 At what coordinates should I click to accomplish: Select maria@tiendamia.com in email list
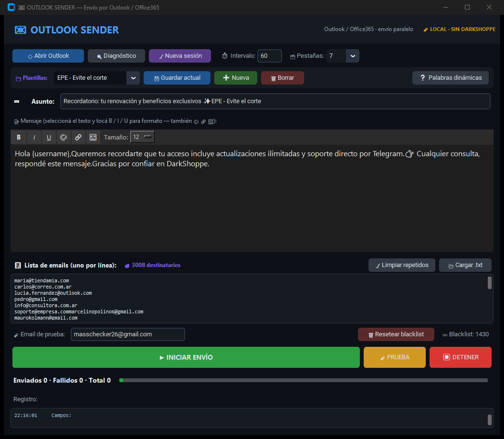pyautogui.click(x=42, y=281)
